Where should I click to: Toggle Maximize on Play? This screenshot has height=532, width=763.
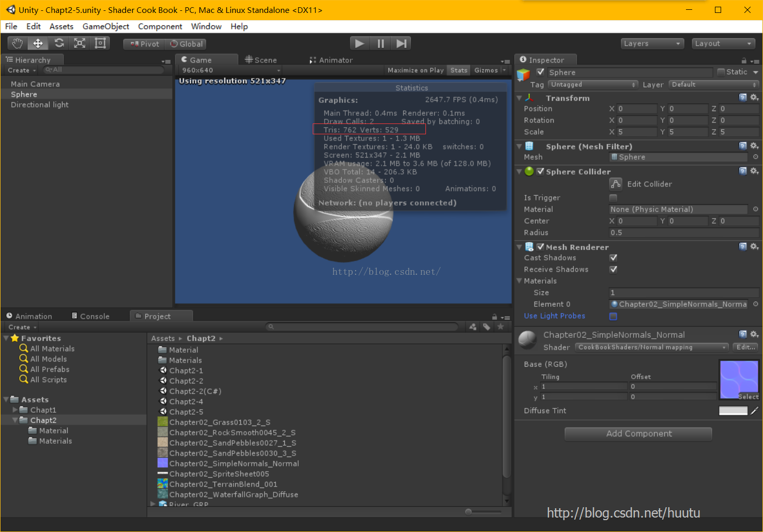tap(416, 70)
